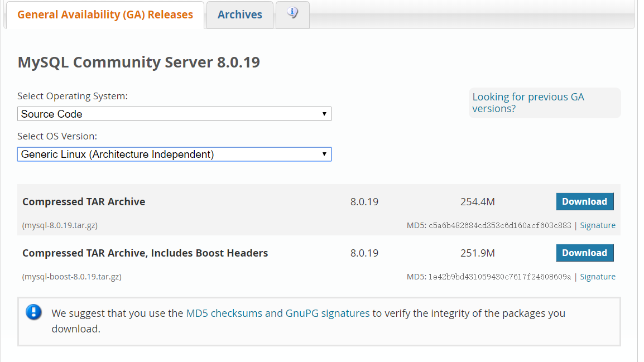Download the Compressed TAR Archive 254.4M
This screenshot has width=644, height=362.
coord(585,201)
